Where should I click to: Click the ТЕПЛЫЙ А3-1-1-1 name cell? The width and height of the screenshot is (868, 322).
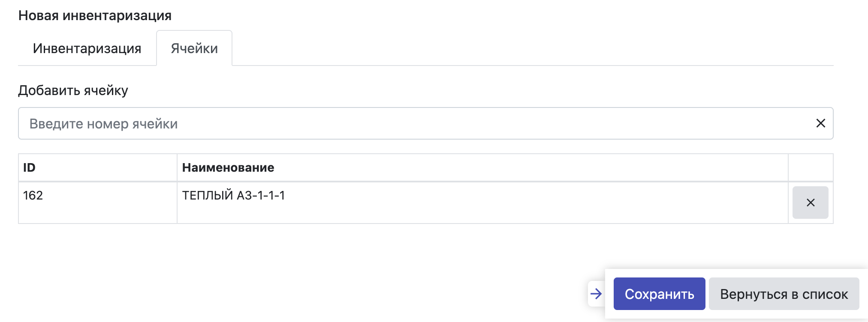coord(233,196)
